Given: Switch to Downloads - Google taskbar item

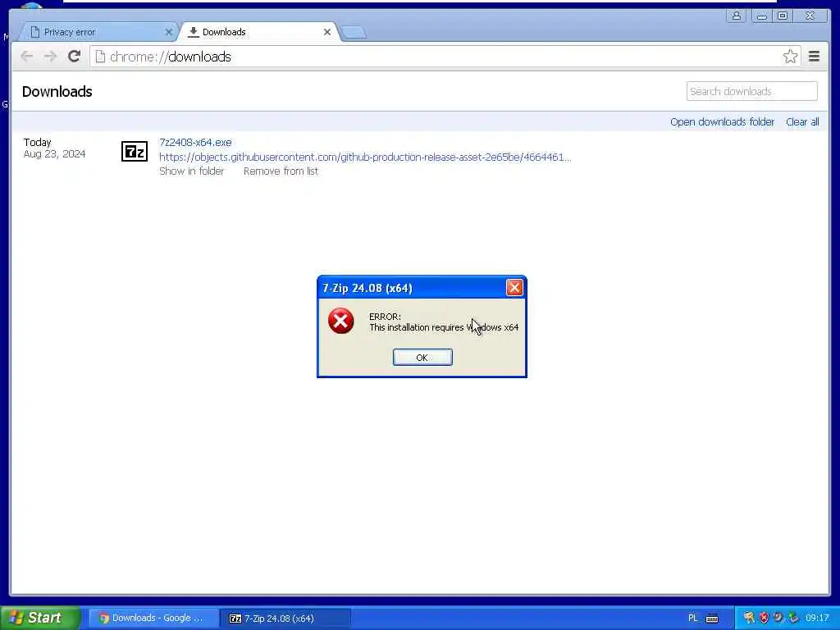Looking at the screenshot, I should pyautogui.click(x=153, y=618).
